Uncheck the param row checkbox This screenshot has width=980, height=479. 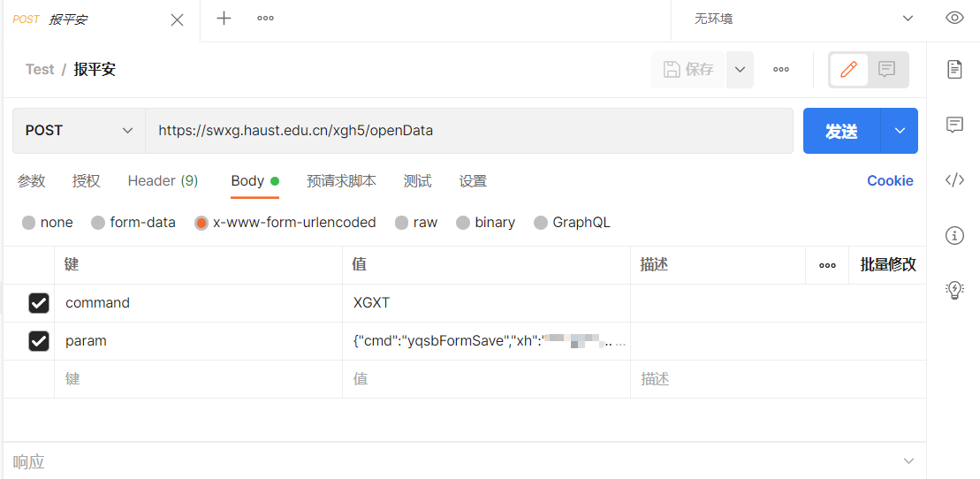tap(39, 341)
